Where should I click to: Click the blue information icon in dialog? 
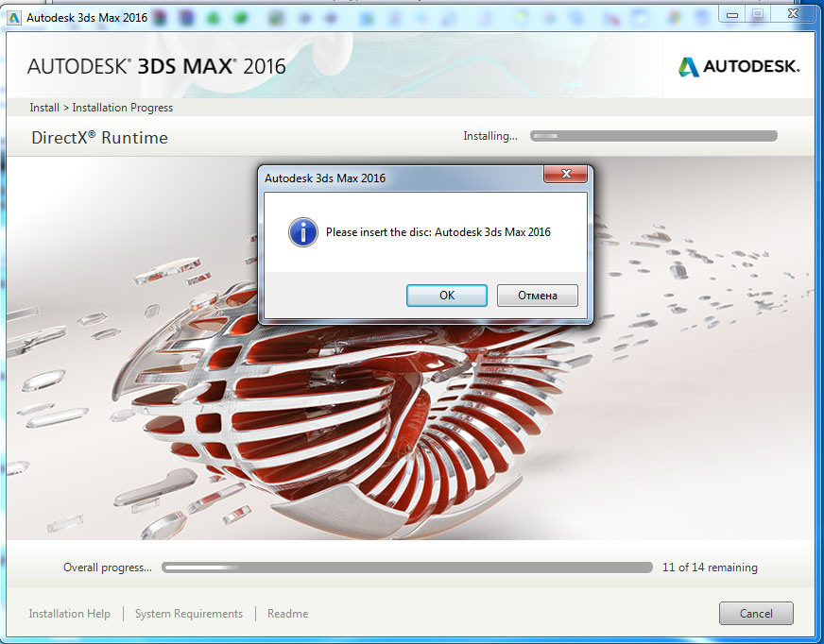tap(303, 232)
